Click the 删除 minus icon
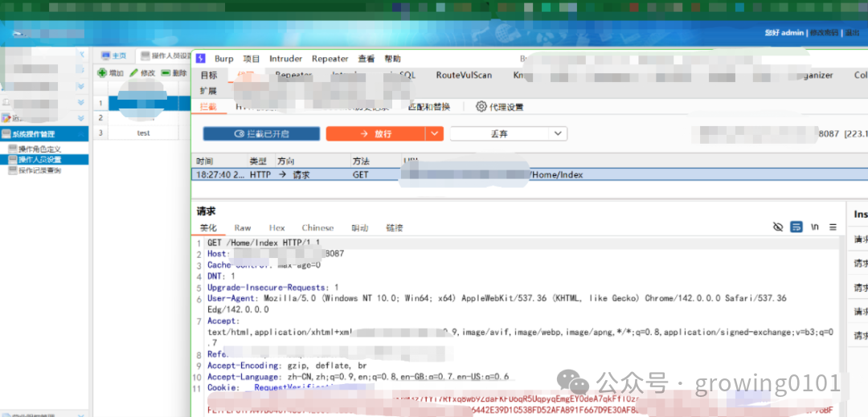The image size is (868, 417). 166,73
